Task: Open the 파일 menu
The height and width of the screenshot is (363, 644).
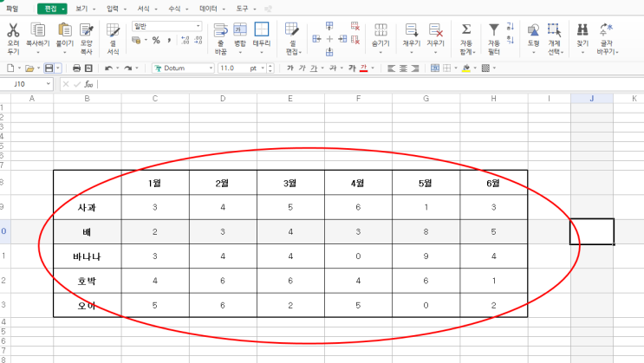Action: (12, 9)
